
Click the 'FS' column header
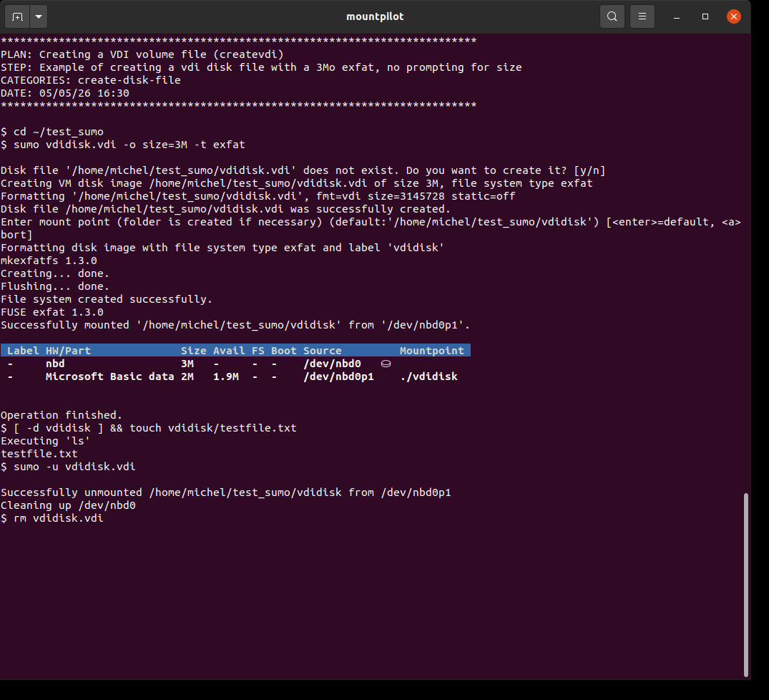(258, 351)
